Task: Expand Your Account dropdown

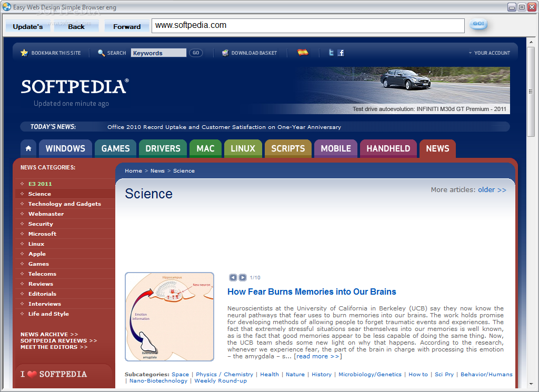Action: click(x=490, y=53)
